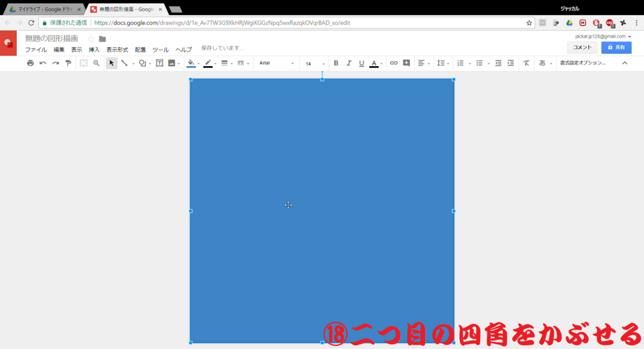This screenshot has width=644, height=349.
Task: Increase the text indent
Action: pyautogui.click(x=511, y=64)
